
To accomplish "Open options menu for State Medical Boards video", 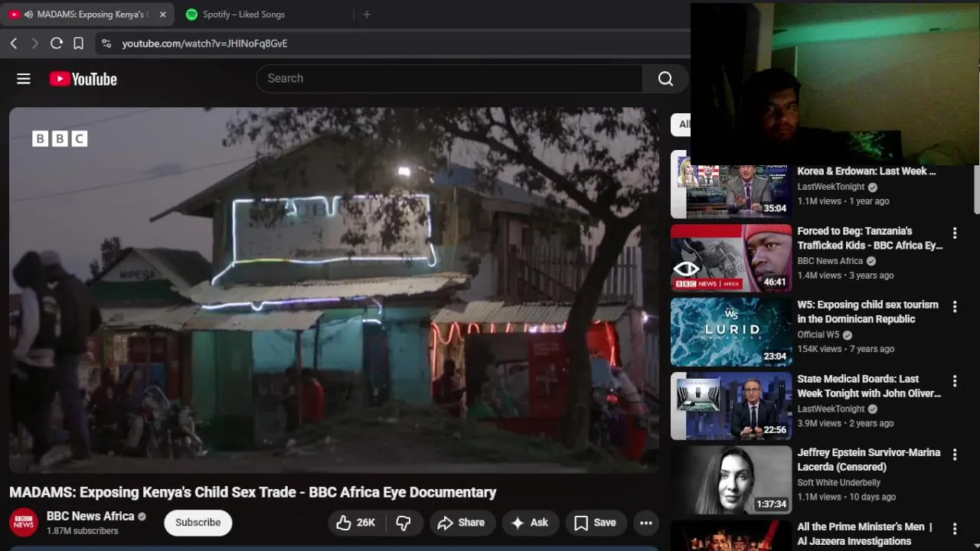I will click(x=955, y=381).
